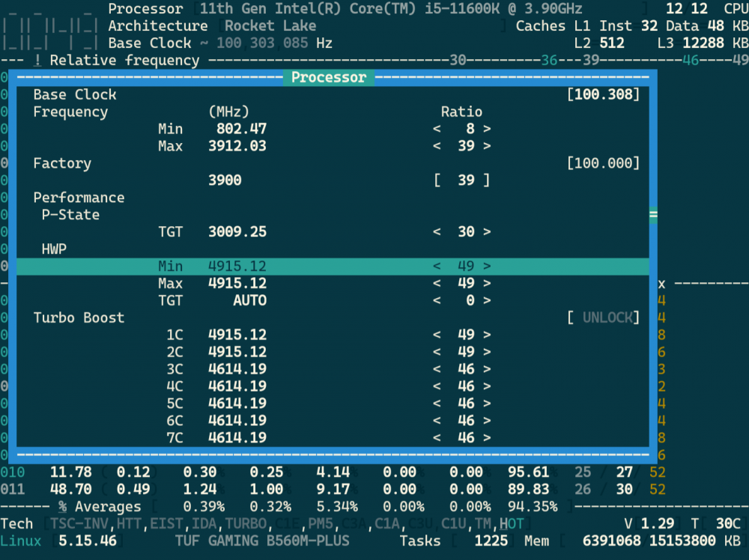Decrease the Frequency Min ratio with its left arrow
The image size is (749, 560).
coord(437,129)
